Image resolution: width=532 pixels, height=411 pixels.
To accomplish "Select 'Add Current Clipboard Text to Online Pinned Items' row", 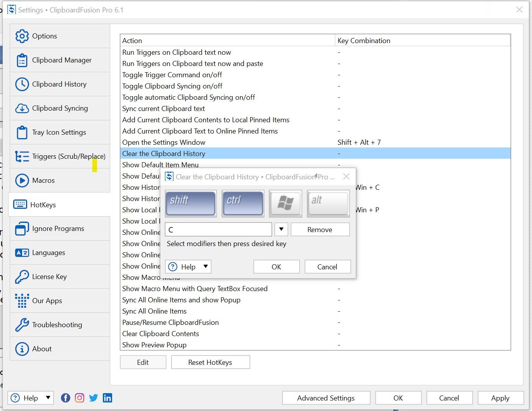I will (315, 131).
